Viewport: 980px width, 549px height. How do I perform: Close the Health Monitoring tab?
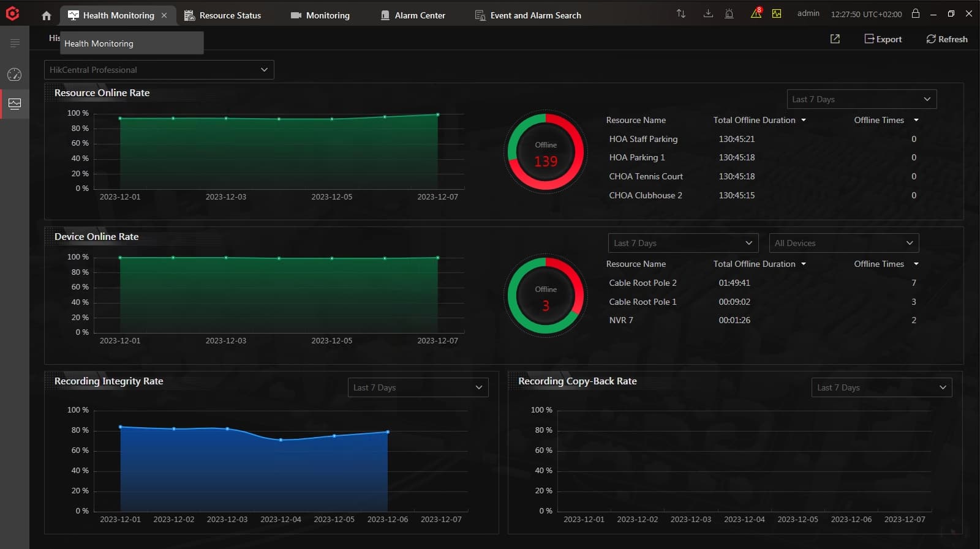coord(164,15)
